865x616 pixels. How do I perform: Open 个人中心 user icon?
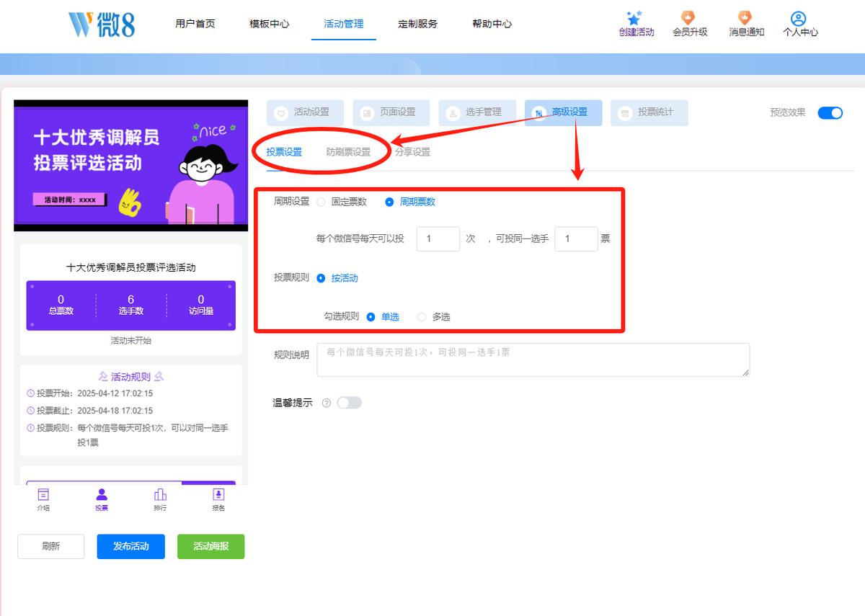[798, 18]
